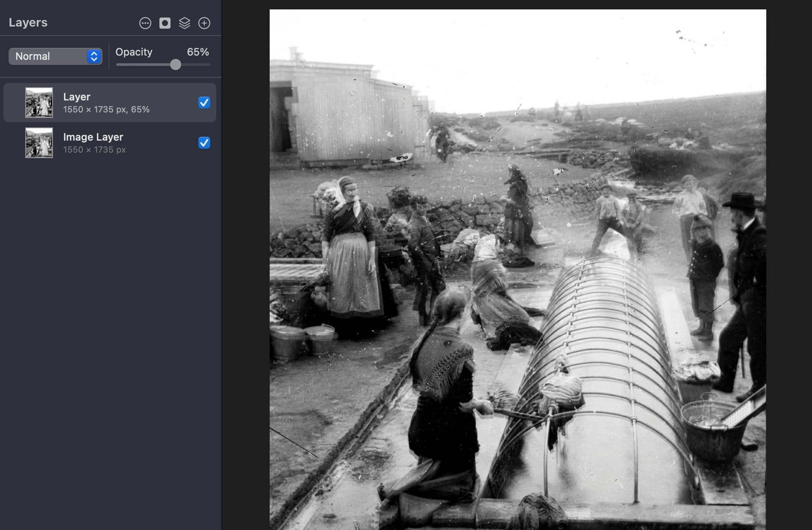Click the 65% opacity value text

click(198, 52)
